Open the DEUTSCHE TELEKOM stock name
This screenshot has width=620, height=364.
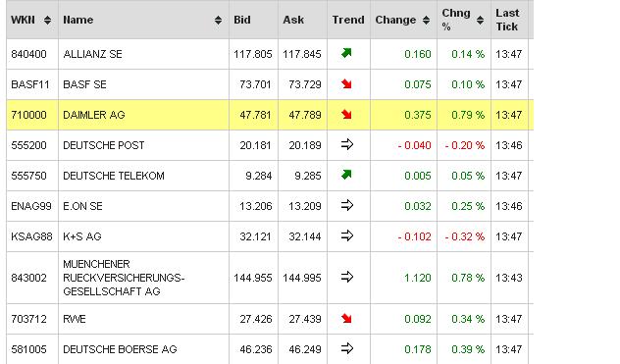[114, 176]
